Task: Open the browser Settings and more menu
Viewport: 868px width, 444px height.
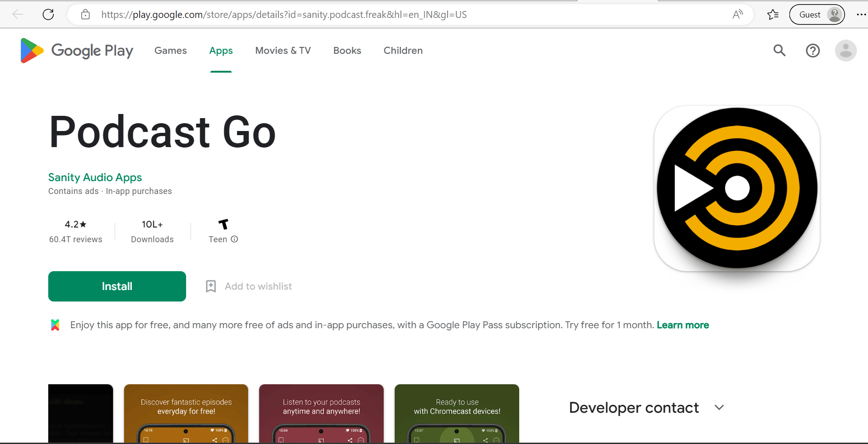Action: click(861, 15)
